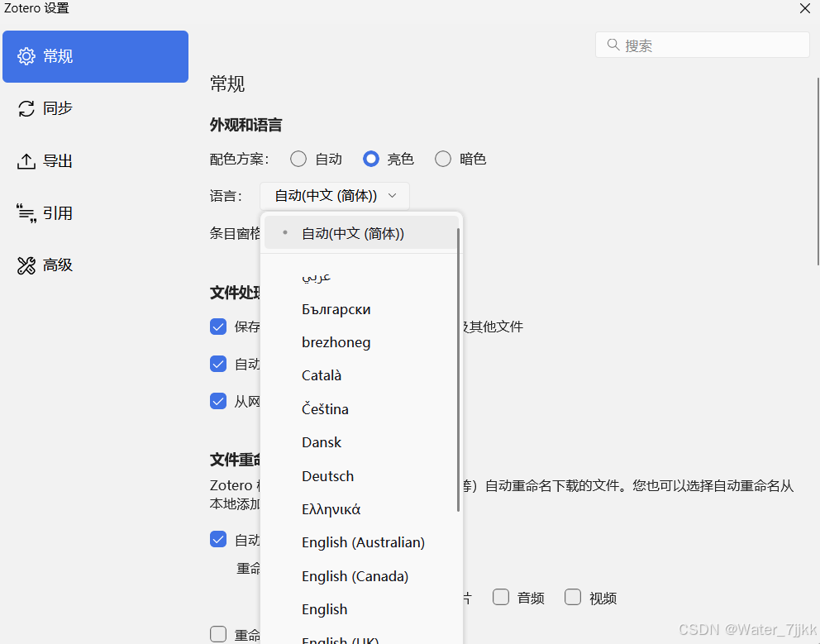Choose Deutsch from the language list
Viewport: 820px width, 644px height.
pyautogui.click(x=361, y=476)
